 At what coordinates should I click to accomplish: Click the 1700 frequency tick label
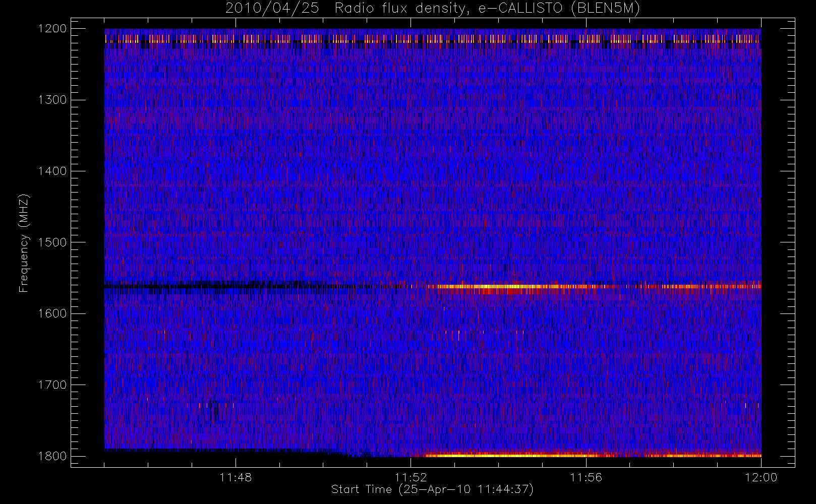tap(52, 385)
